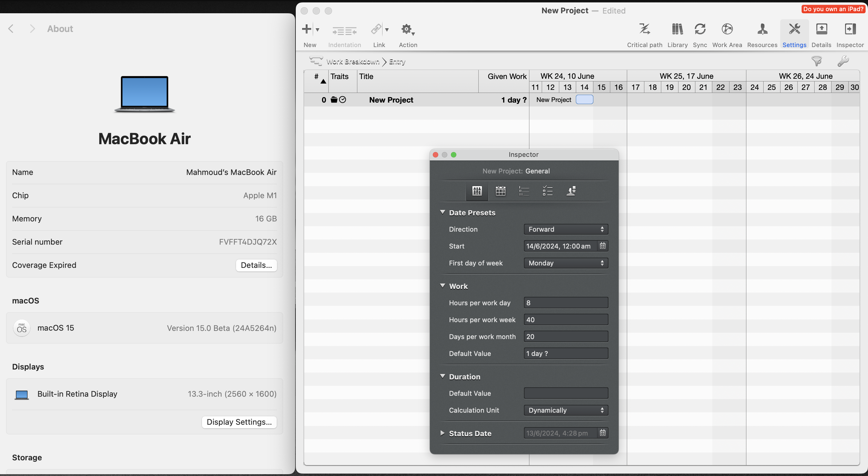The image size is (868, 476).
Task: Click the Built-in Retina Display icon
Action: point(21,394)
